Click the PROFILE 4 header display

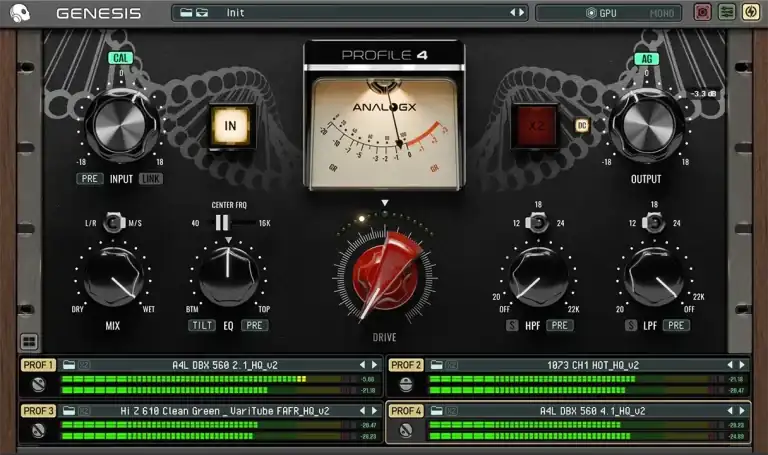click(384, 55)
